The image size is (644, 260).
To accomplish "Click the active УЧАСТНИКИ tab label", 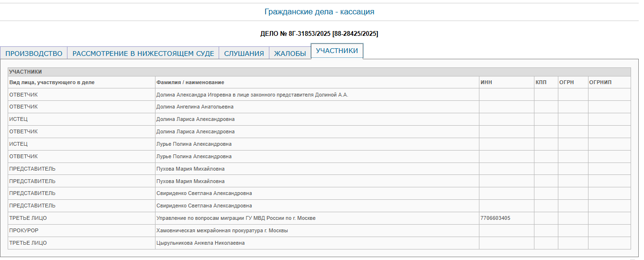I will 337,51.
